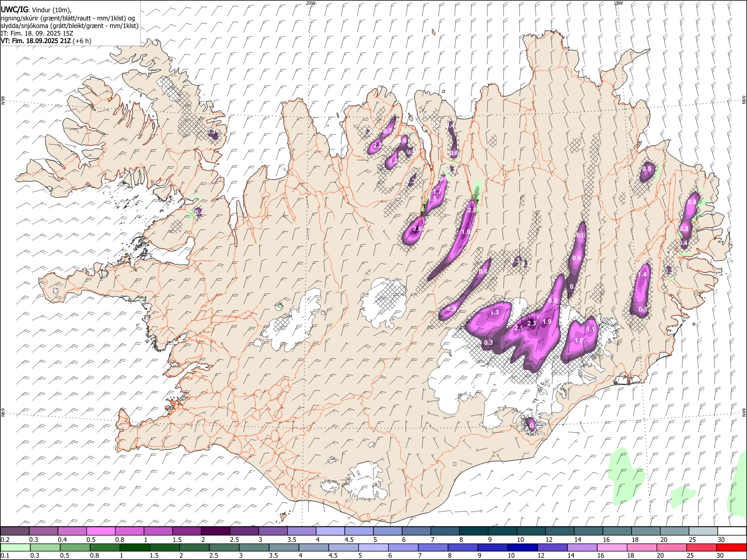Select lower legend swatch between 14 and 16
Image resolution: width=747 pixels, height=560 pixels.
pyautogui.click(x=582, y=547)
